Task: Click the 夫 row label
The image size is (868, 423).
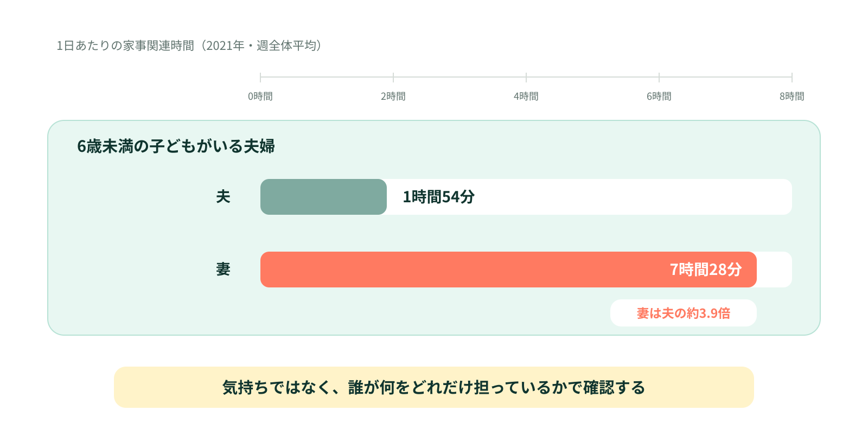Action: tap(223, 196)
